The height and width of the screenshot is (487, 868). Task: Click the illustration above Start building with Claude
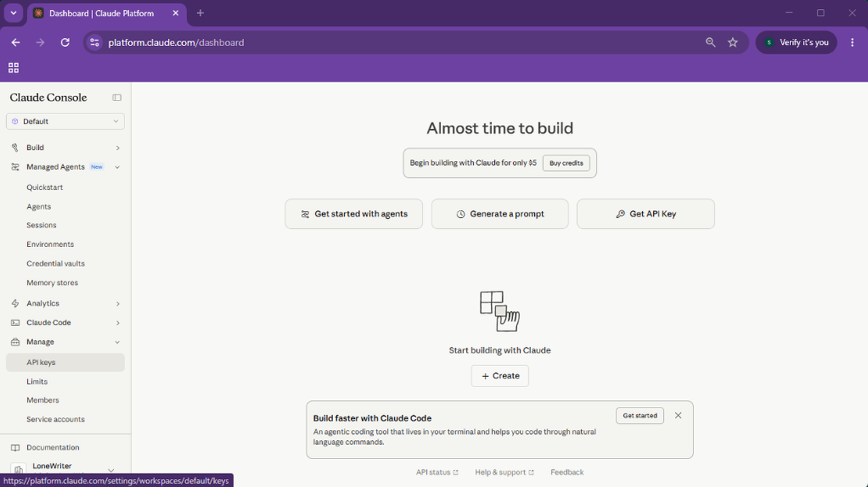click(500, 311)
